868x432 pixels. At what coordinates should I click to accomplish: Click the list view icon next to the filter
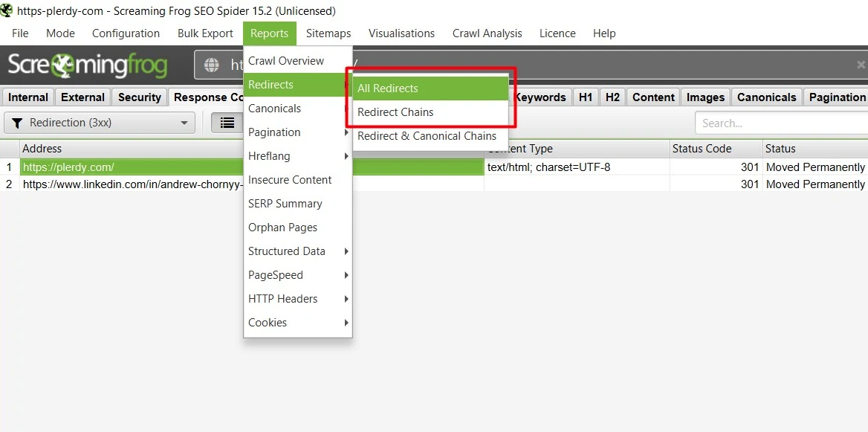[227, 123]
